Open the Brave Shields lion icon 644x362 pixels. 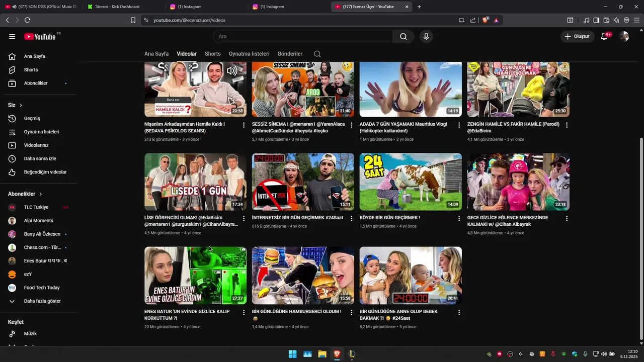(485, 20)
